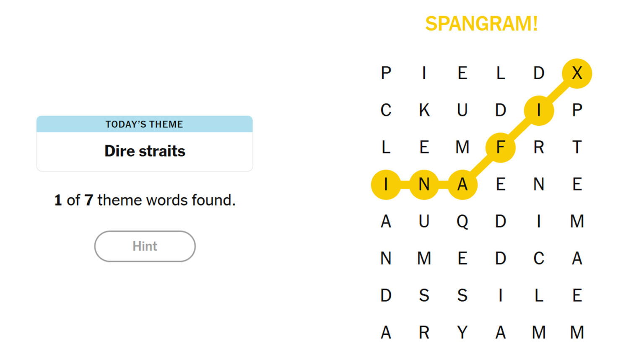
Task: Tap the letter P below highlighted X
Action: pos(577,110)
